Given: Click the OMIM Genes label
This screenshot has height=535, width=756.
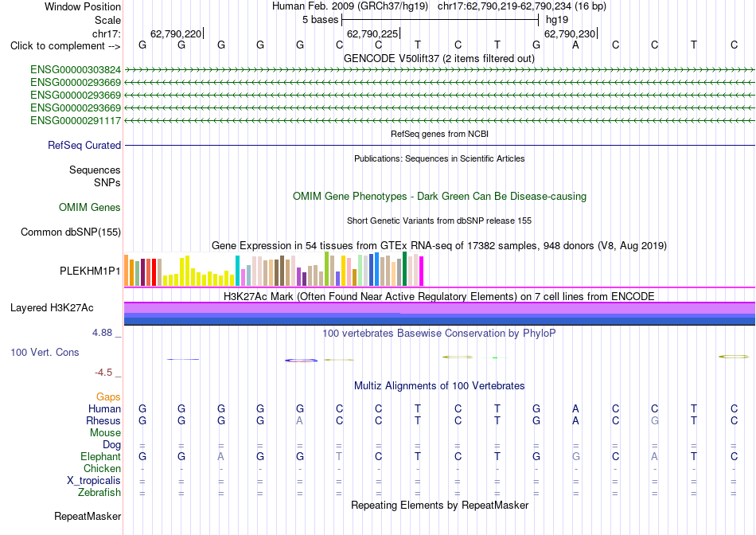Looking at the screenshot, I should tap(89, 208).
